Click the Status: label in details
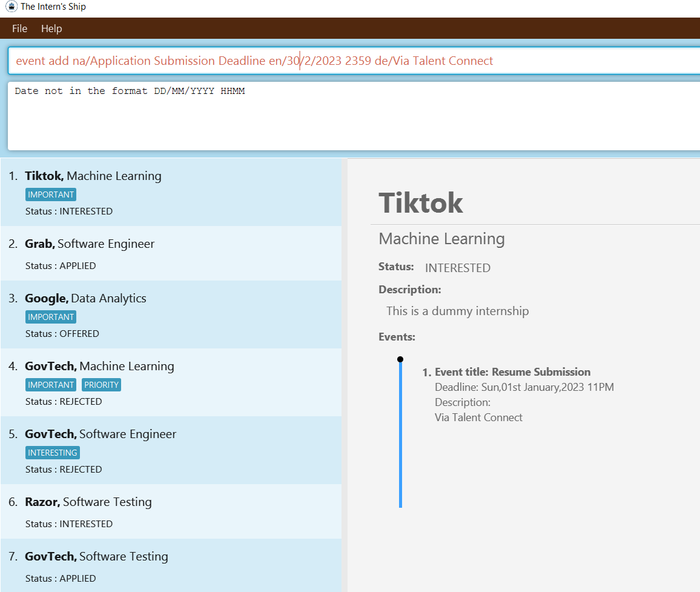This screenshot has height=592, width=700. [397, 267]
